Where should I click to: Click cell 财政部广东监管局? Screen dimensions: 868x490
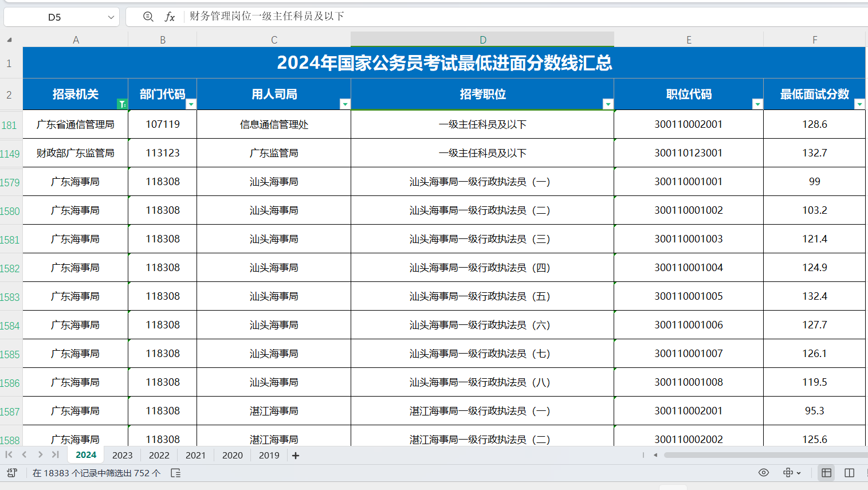click(76, 153)
